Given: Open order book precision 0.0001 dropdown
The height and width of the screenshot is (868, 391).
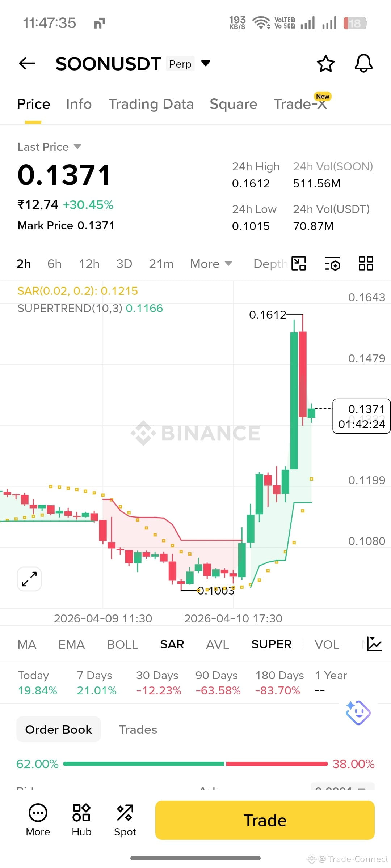Looking at the screenshot, I should coord(342,787).
